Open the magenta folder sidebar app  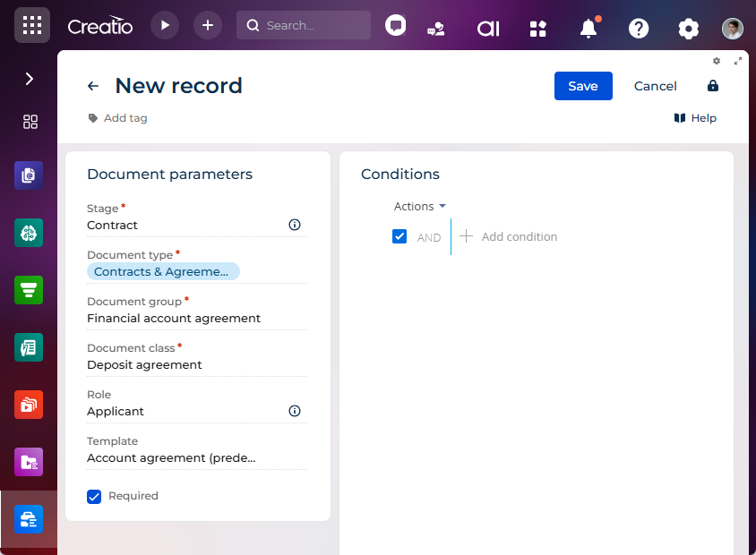(x=29, y=462)
